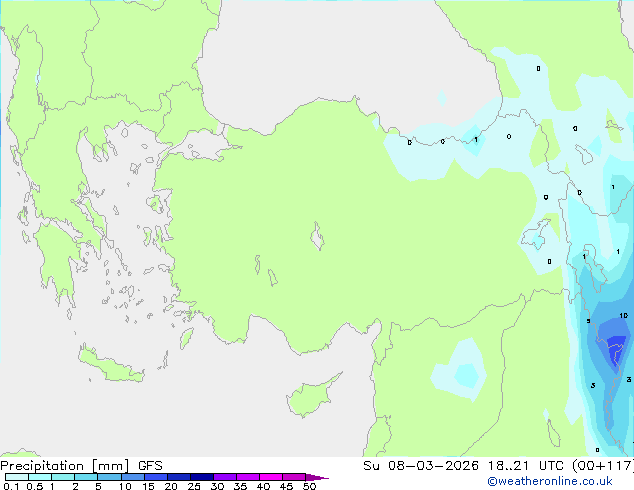Click the legend swatch between 10 and 15

pyautogui.click(x=132, y=477)
